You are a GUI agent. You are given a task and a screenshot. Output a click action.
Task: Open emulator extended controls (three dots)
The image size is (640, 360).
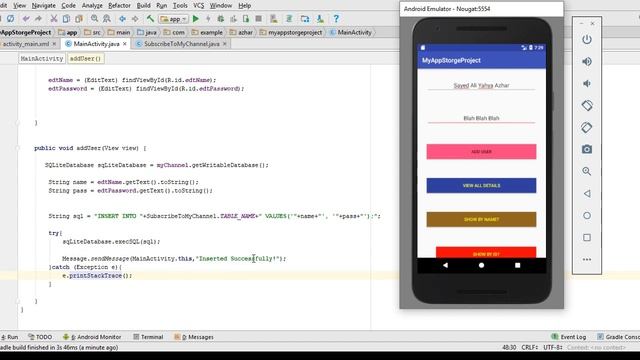pyautogui.click(x=587, y=260)
